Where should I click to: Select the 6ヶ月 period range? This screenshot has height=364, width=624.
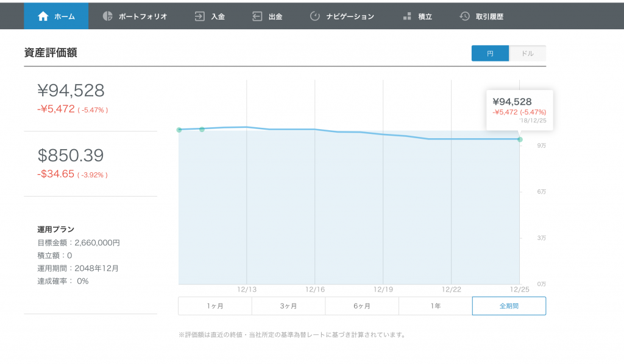[x=362, y=306]
